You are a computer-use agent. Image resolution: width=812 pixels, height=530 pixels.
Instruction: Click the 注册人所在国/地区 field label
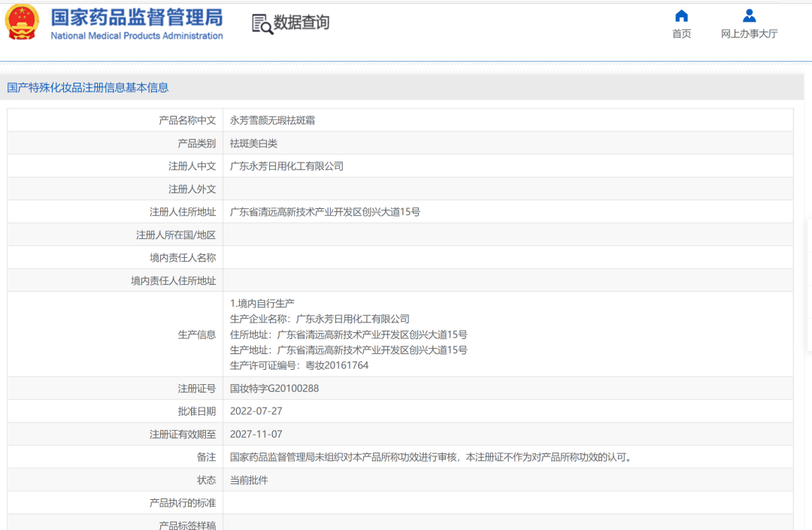(176, 235)
